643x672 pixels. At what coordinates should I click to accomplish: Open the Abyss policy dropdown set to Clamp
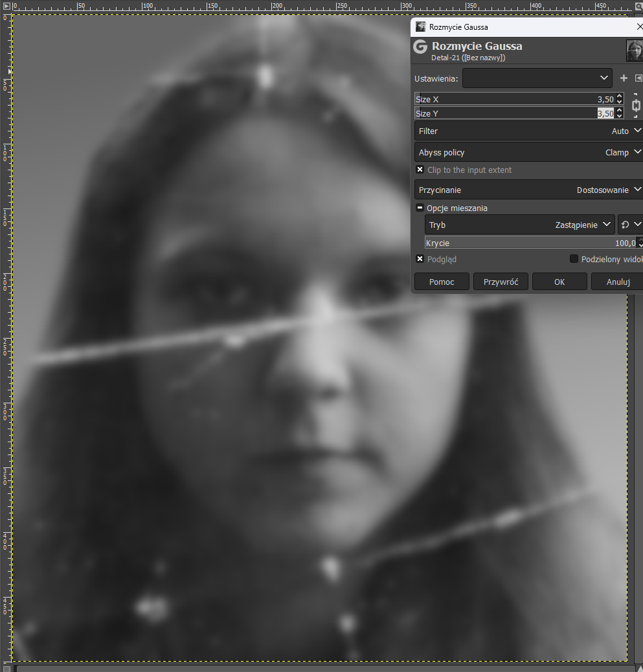tap(528, 153)
